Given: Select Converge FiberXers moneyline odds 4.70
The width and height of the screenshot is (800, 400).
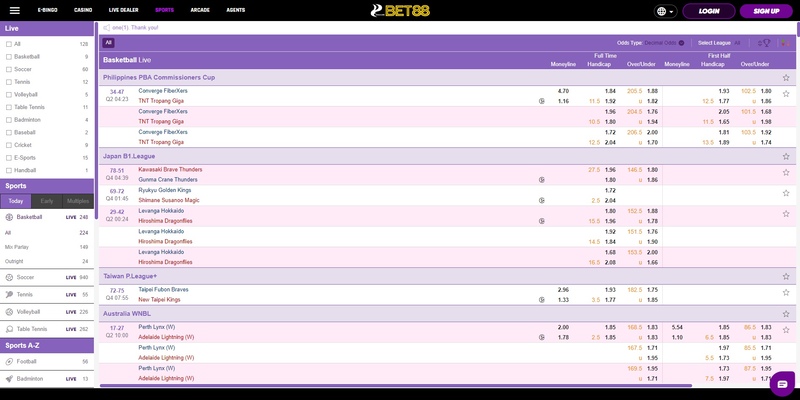Looking at the screenshot, I should coord(563,91).
